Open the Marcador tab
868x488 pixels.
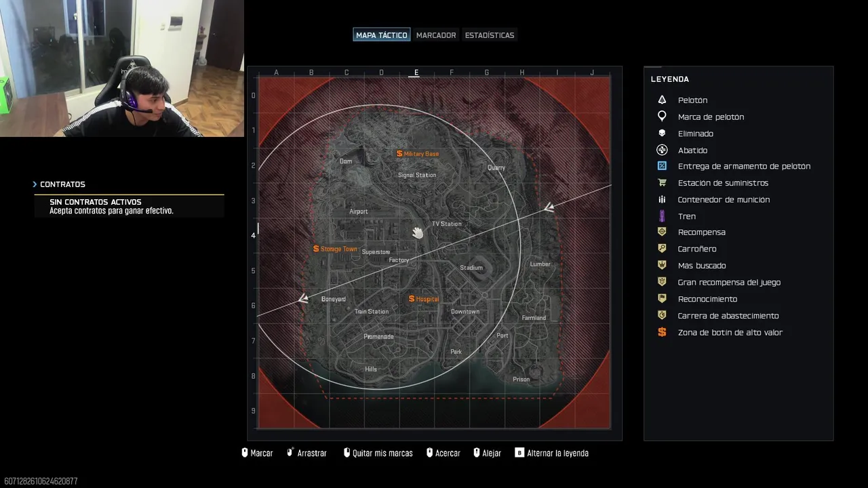[x=436, y=35]
